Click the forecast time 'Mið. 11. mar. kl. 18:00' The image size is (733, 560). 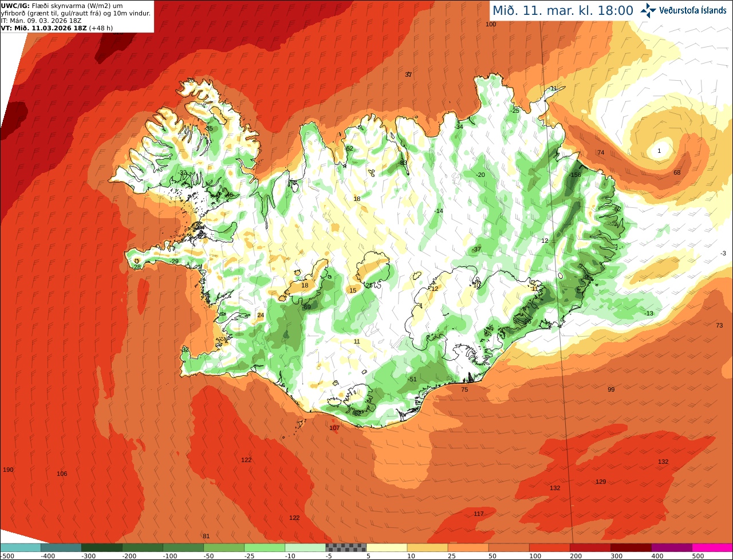click(562, 10)
